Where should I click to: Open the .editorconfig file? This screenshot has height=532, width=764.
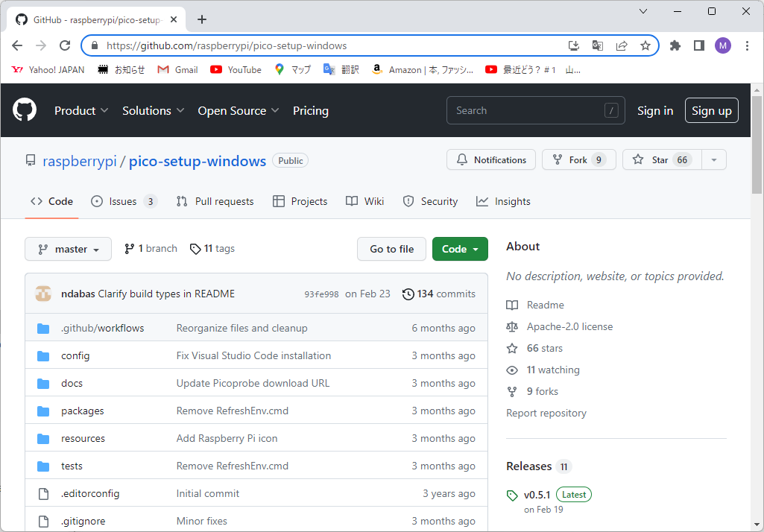pyautogui.click(x=90, y=493)
